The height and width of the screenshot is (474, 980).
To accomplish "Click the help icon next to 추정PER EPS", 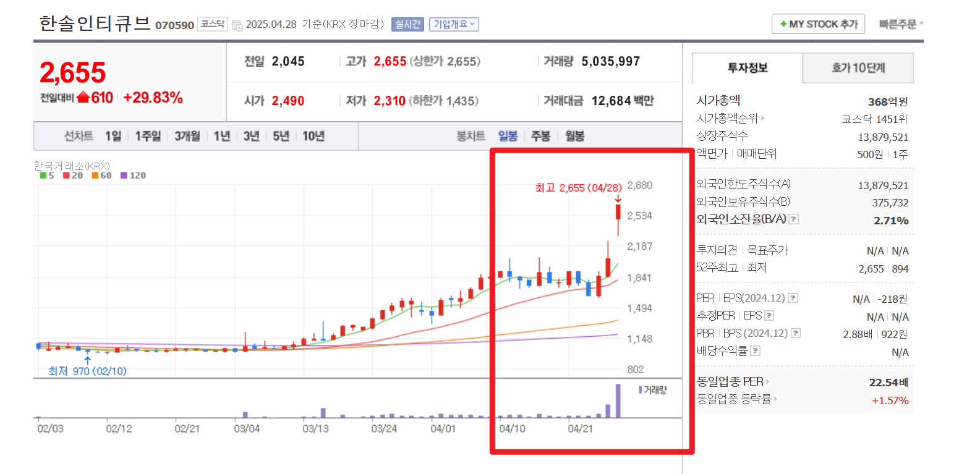I will pos(769,316).
